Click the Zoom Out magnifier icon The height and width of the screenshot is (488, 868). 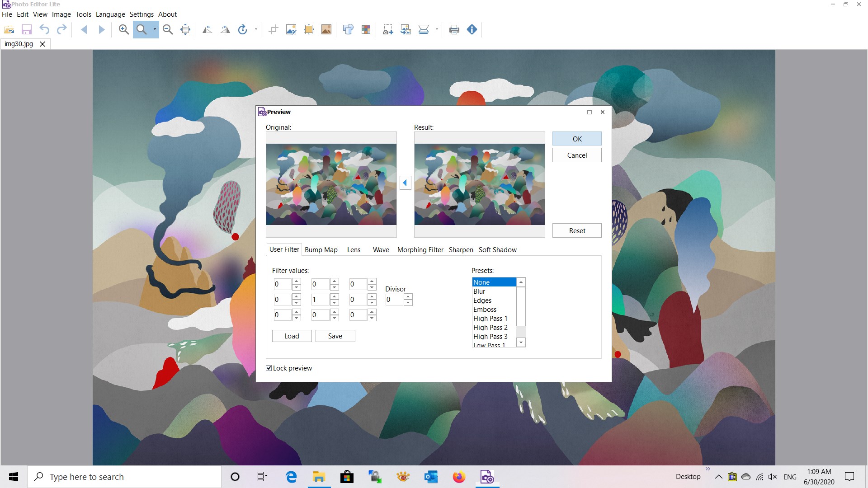click(167, 30)
